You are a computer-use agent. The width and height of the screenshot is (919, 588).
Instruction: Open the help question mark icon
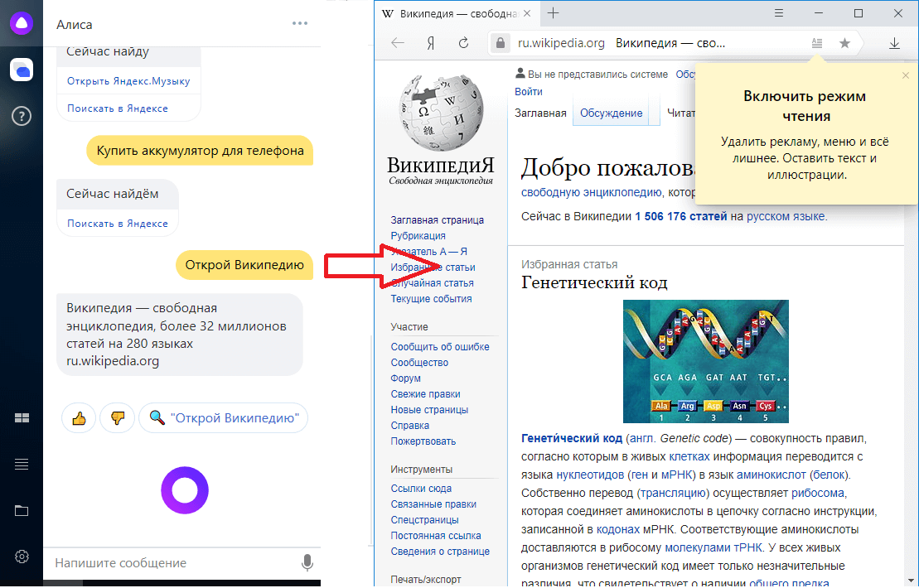pyautogui.click(x=22, y=116)
